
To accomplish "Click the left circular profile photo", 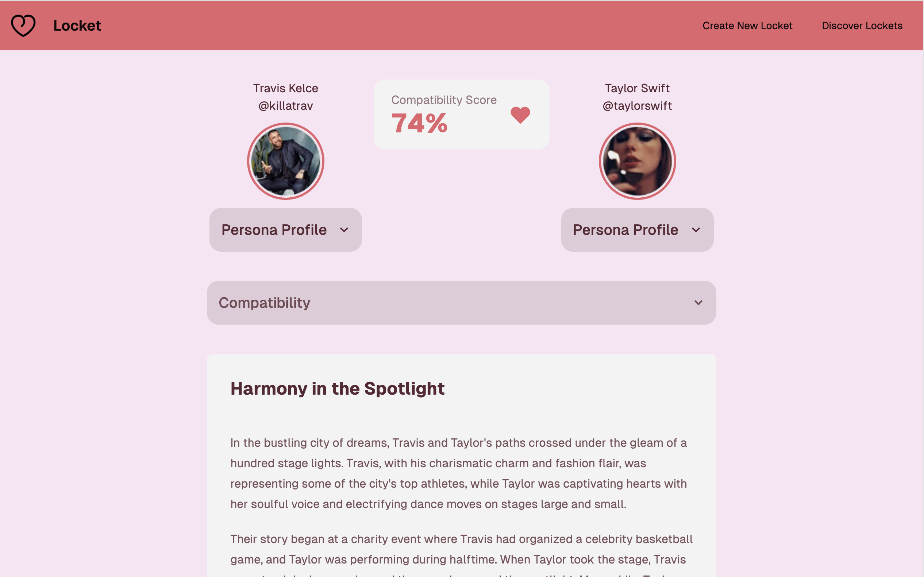I will (286, 161).
